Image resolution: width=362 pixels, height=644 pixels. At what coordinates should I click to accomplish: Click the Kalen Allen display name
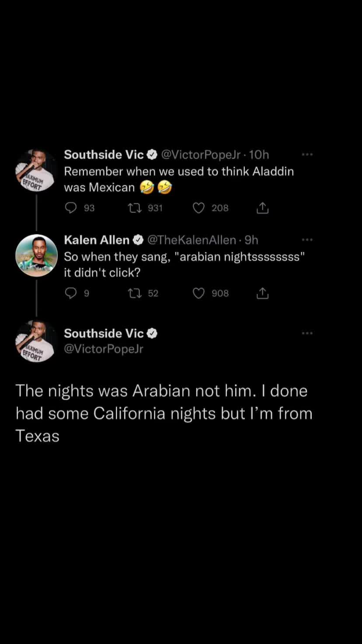click(97, 240)
